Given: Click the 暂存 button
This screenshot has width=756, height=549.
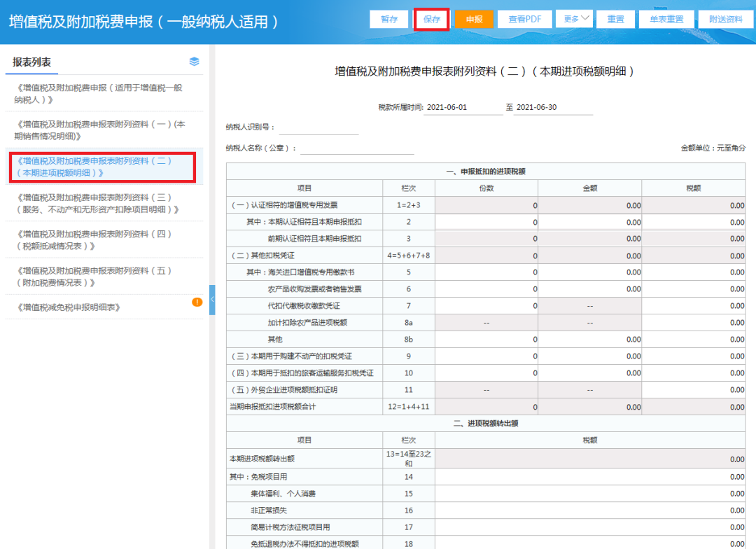Looking at the screenshot, I should 389,20.
